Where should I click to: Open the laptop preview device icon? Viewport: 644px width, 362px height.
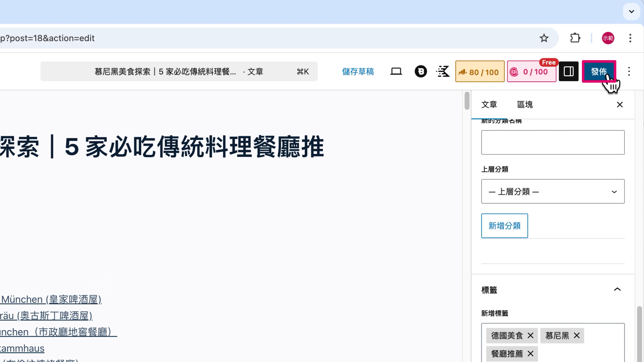coord(396,72)
